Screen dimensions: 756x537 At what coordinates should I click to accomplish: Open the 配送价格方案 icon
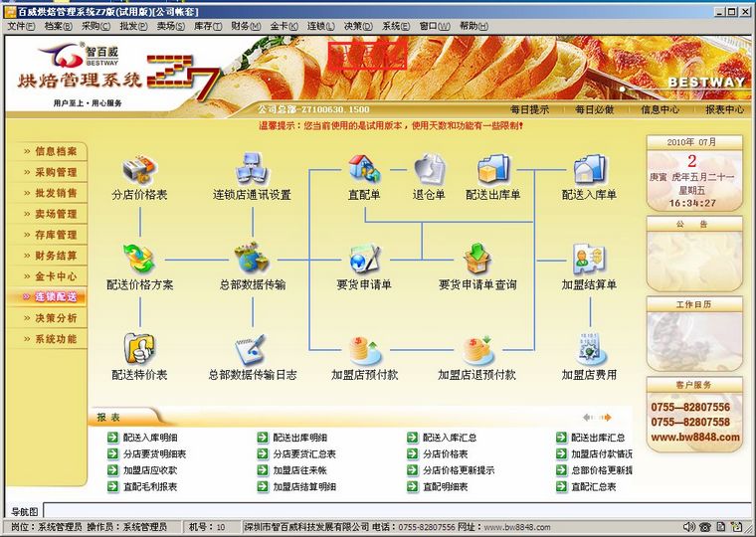point(139,259)
